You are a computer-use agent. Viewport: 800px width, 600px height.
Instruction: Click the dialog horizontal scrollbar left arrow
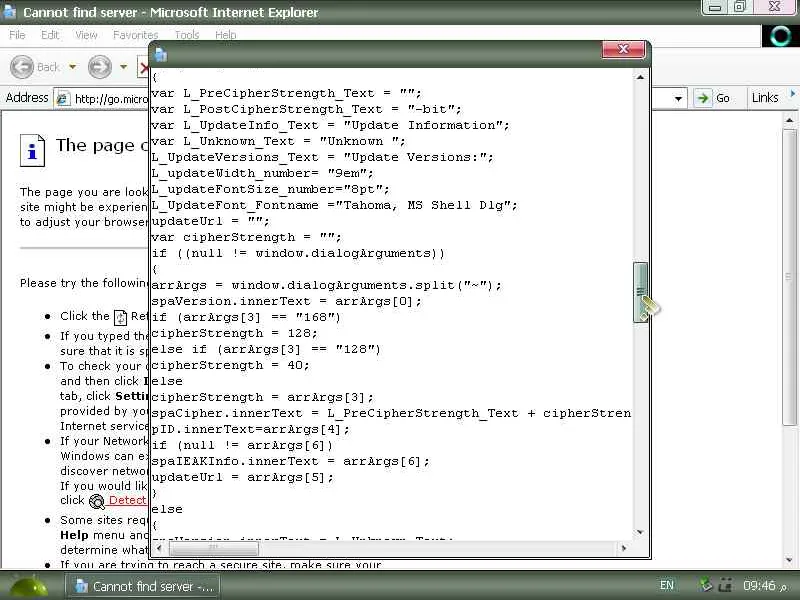159,548
